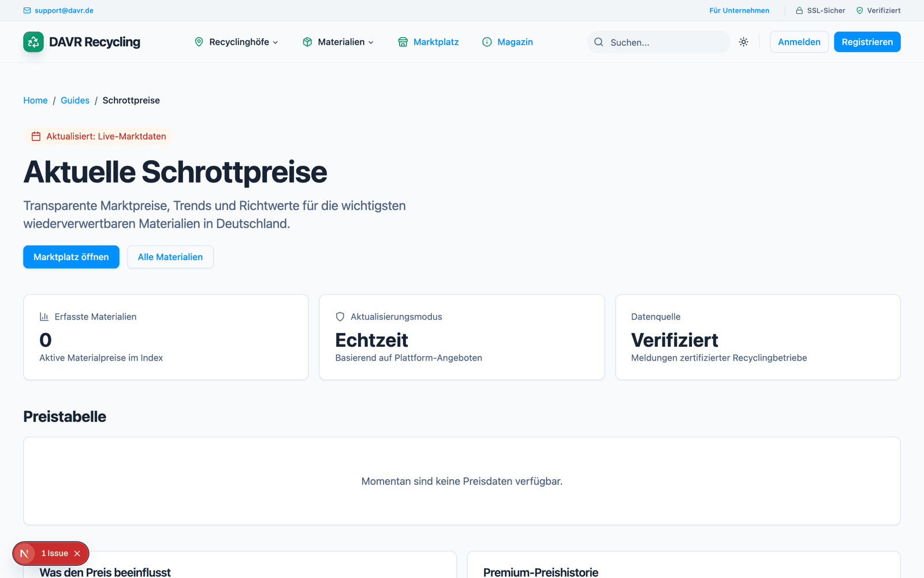This screenshot has width=924, height=578.
Task: Click the Verifiziert shield icon in top bar
Action: 859,10
